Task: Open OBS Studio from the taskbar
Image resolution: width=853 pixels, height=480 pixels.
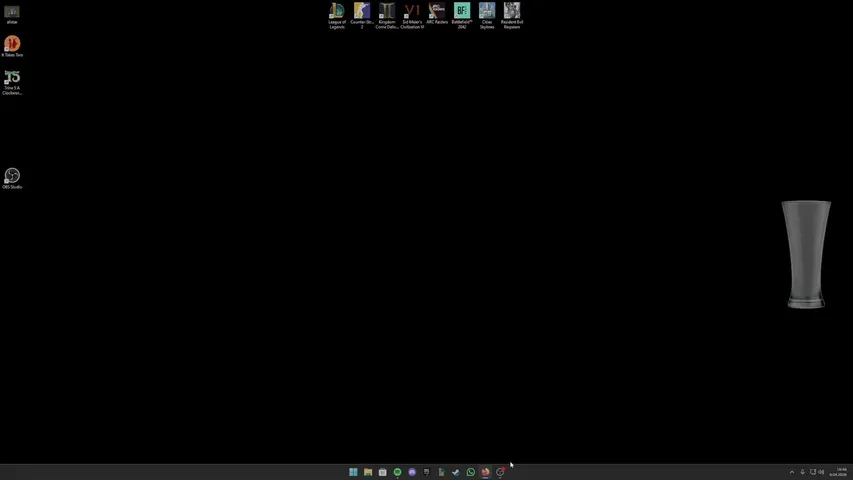Action: (500, 472)
